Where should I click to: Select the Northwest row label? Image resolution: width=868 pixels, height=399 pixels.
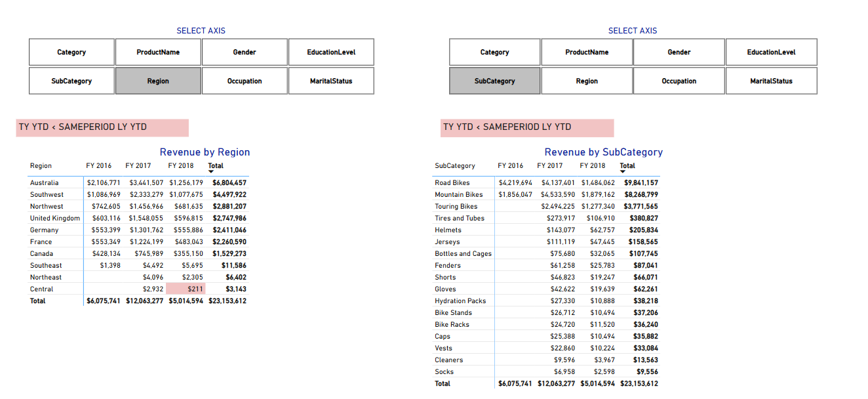pyautogui.click(x=47, y=206)
